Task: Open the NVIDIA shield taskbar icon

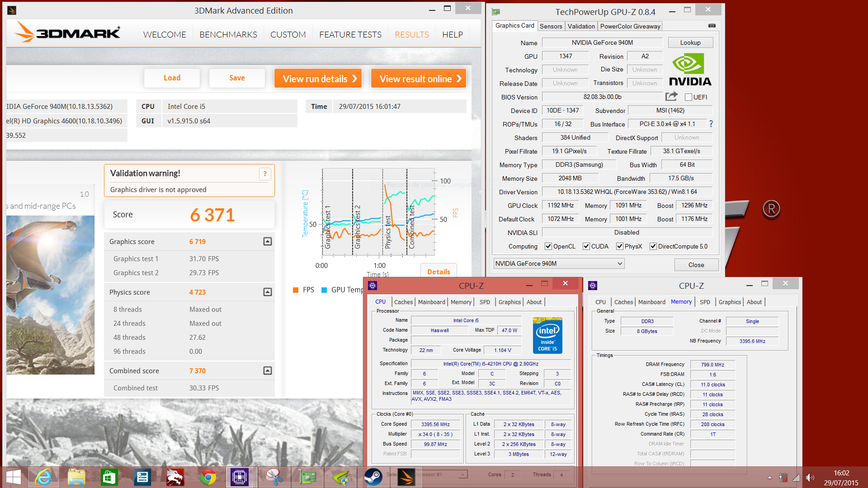Action: (340, 477)
